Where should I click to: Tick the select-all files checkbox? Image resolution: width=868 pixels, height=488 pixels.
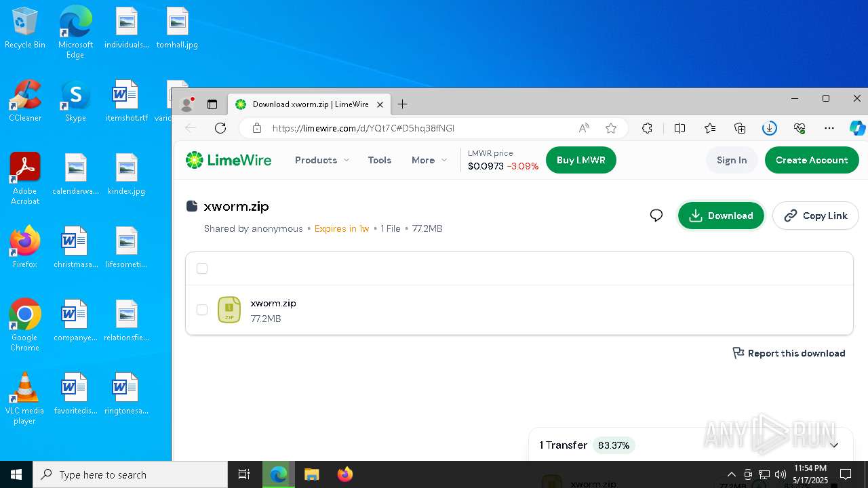[x=202, y=268]
